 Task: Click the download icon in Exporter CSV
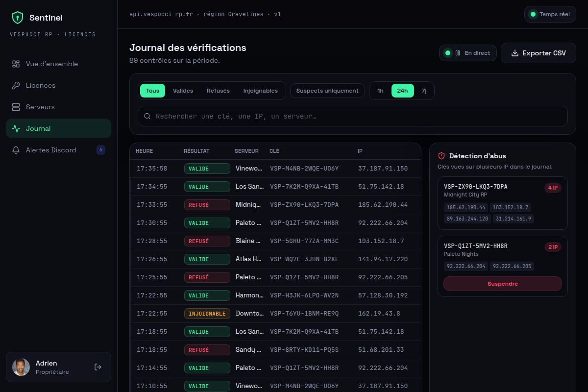tap(515, 53)
